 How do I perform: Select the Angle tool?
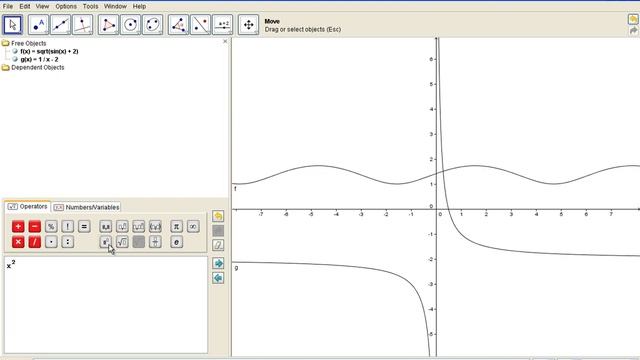178,25
